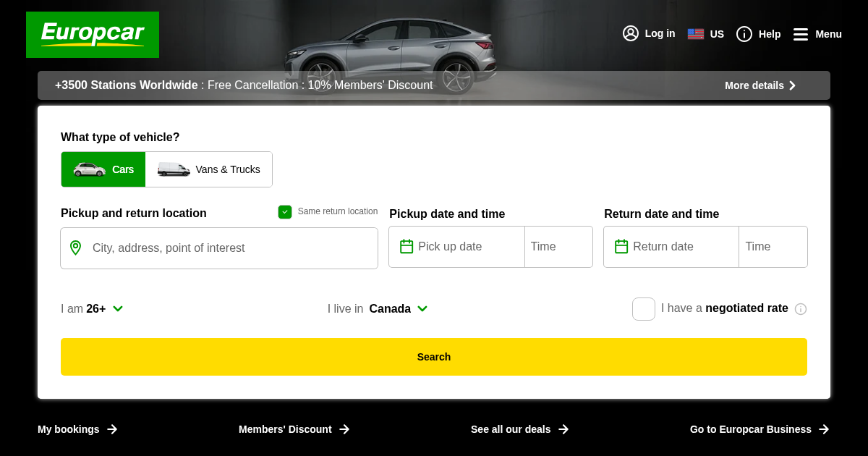Click the negotiated rate info tooltip icon

pos(801,309)
